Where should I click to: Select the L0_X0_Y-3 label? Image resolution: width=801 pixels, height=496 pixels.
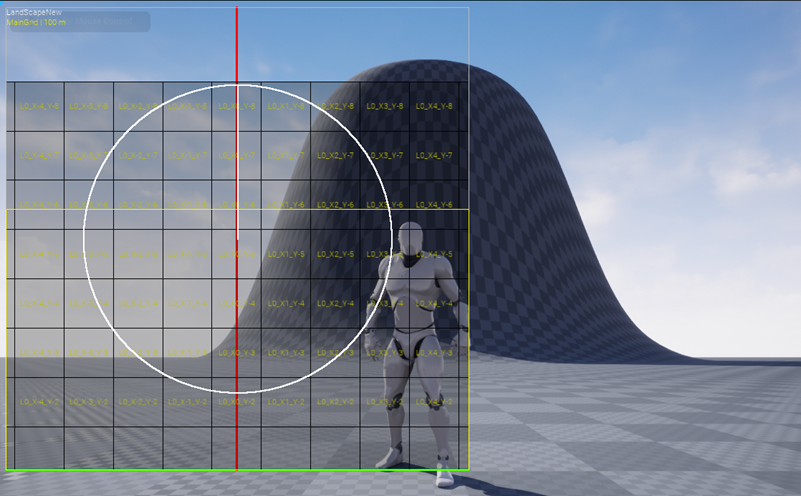[x=237, y=353]
